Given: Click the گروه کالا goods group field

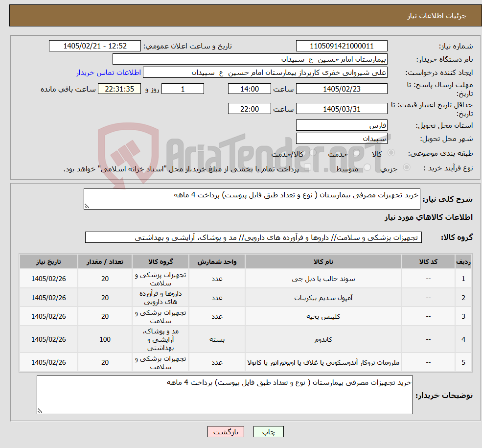Looking at the screenshot, I should pyautogui.click(x=253, y=237).
